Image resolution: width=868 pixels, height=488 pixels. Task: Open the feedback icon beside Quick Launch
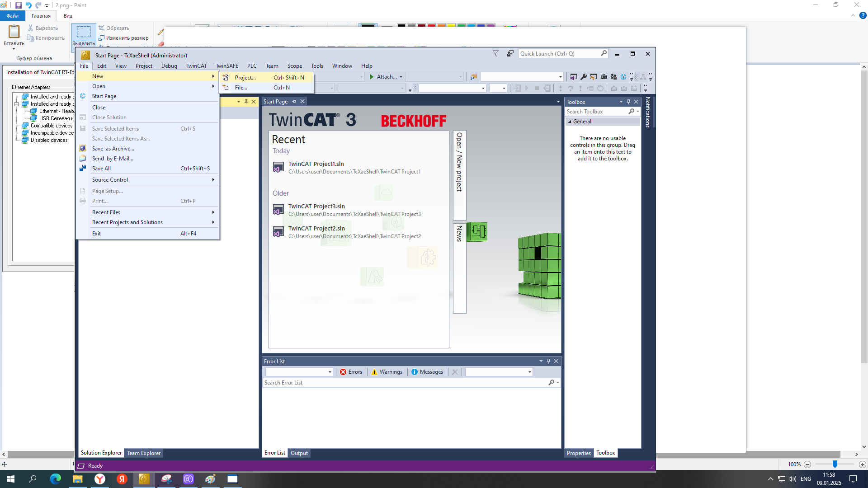(x=510, y=53)
